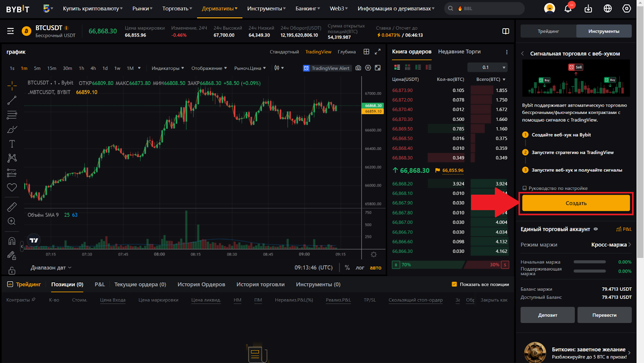This screenshot has width=644, height=363.
Task: Toggle the lock drawing tools mode
Action: [x=12, y=255]
